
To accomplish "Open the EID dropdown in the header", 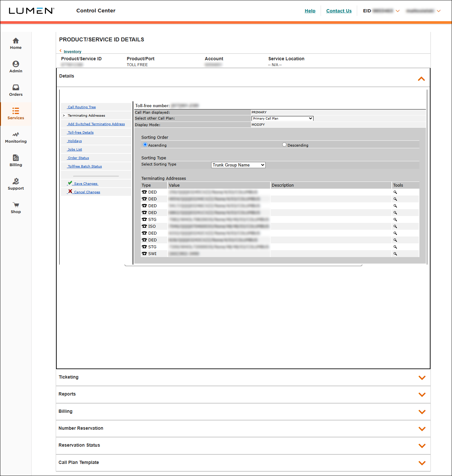I will (398, 11).
